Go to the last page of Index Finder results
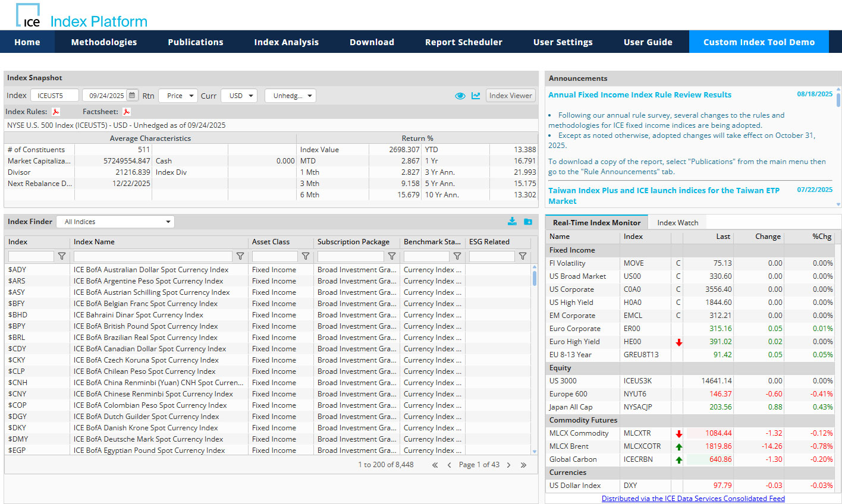The height and width of the screenshot is (504, 842). coord(523,465)
